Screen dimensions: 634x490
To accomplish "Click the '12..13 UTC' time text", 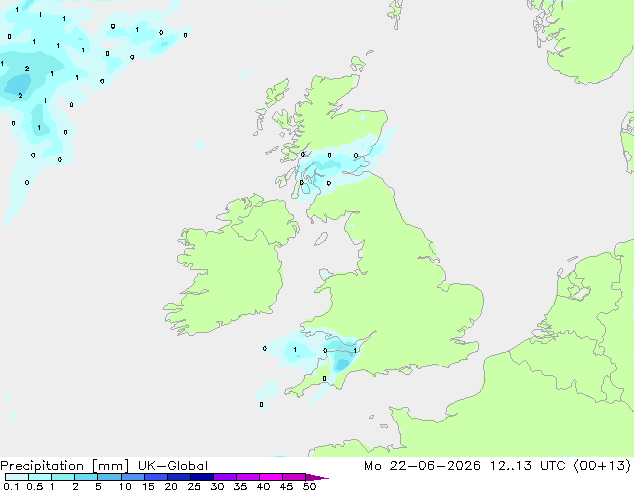I will 528,466.
